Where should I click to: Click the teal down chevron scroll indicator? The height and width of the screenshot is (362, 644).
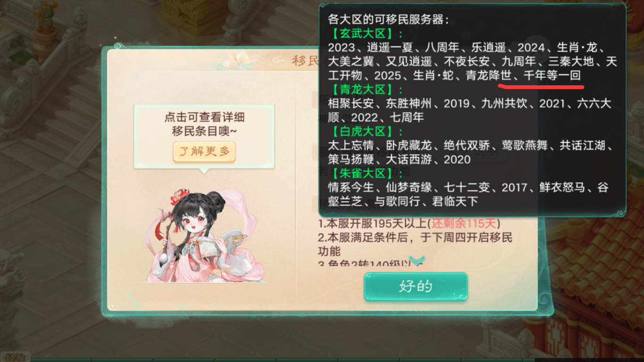click(x=417, y=260)
